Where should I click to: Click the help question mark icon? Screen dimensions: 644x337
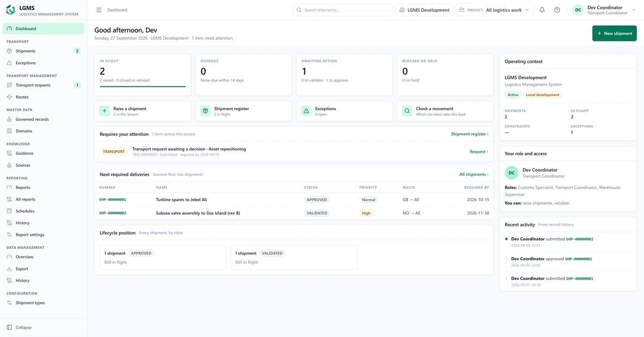click(x=557, y=10)
